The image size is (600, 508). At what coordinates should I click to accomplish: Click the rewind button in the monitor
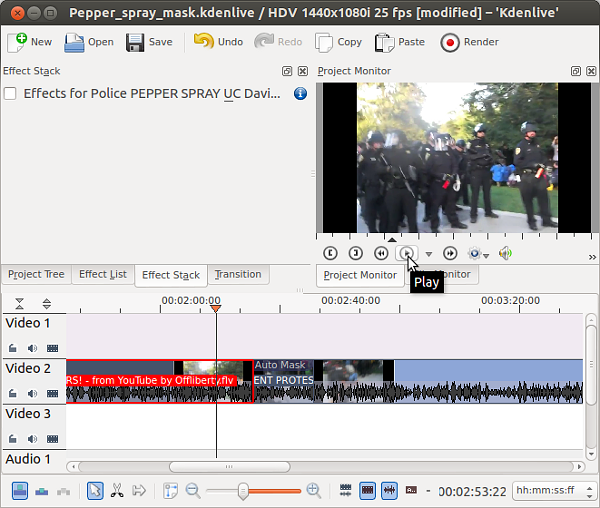click(x=381, y=254)
